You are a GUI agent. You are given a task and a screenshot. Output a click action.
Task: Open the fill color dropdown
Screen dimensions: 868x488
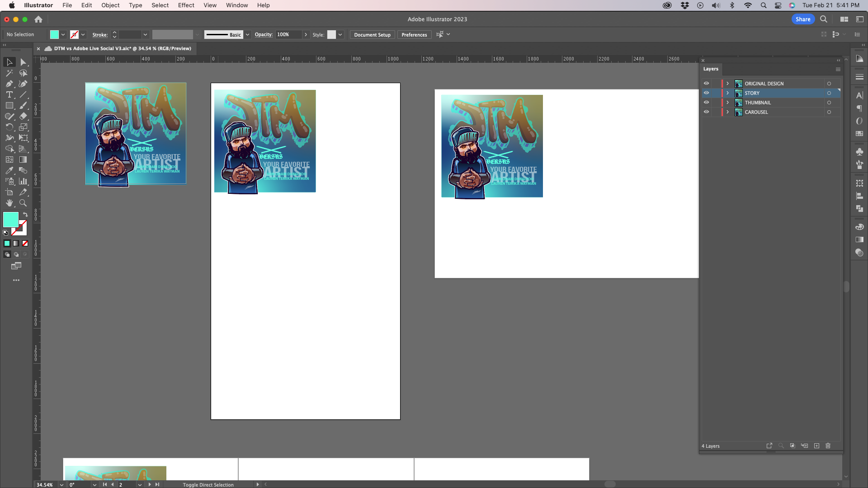pos(63,35)
